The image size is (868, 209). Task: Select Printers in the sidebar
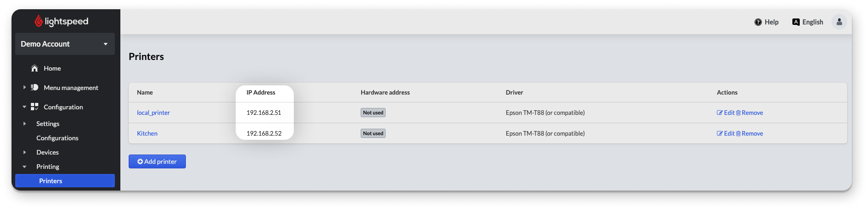[x=51, y=181]
